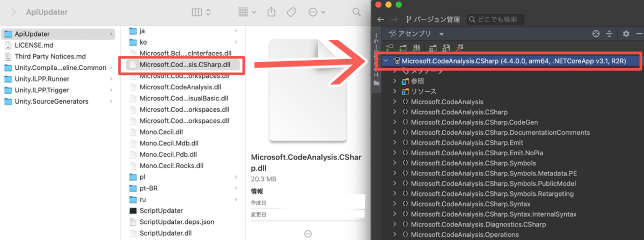Click the third green-plus package grid icon
The height and width of the screenshot is (240, 644).
[416, 48]
